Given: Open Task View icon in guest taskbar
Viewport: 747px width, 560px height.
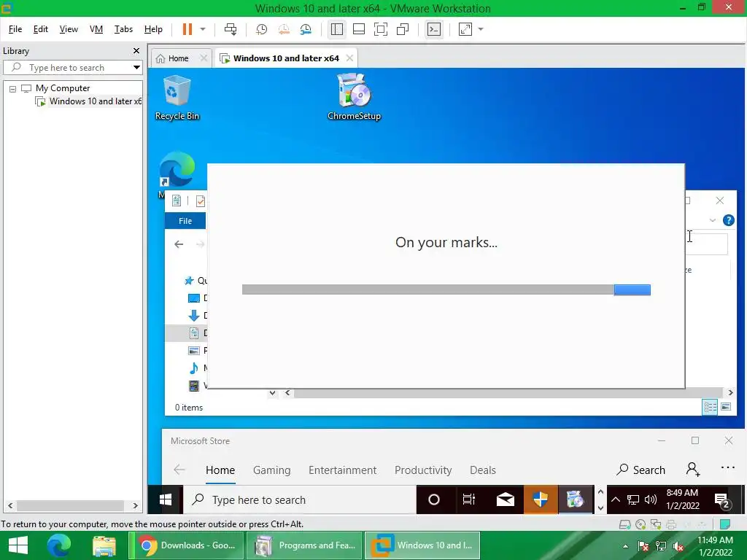Looking at the screenshot, I should [x=469, y=499].
